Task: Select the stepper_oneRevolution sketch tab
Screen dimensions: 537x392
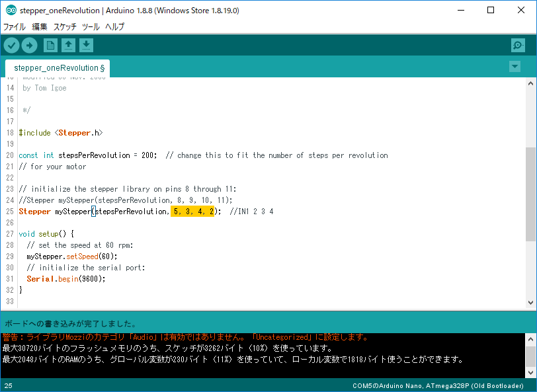Action: [x=58, y=68]
